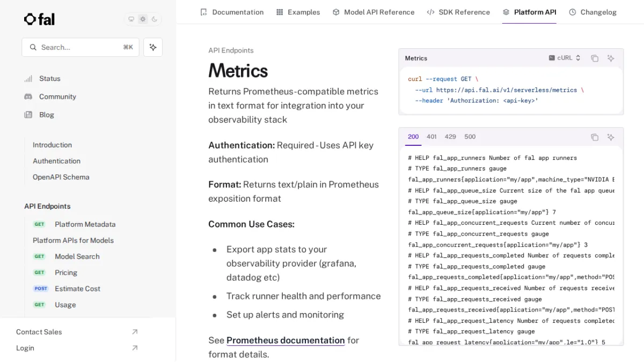Open Changelog tab
Screen dimensions: 644x362
pyautogui.click(x=592, y=12)
